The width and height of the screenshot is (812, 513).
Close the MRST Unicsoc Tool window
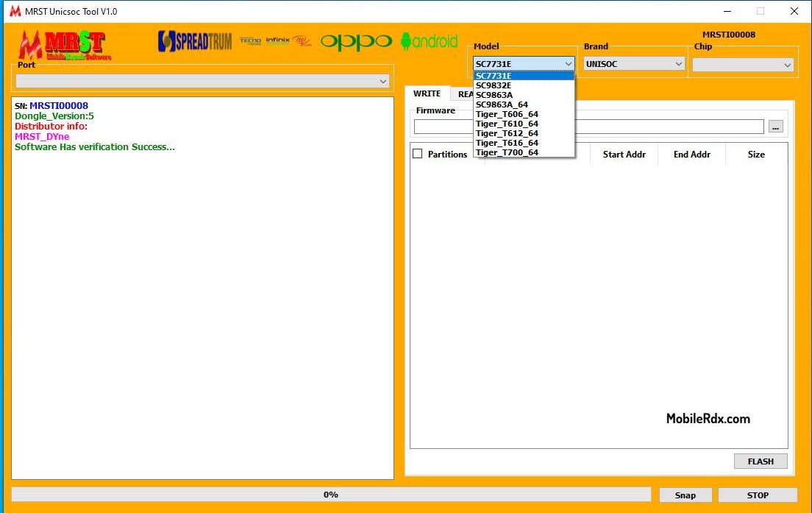click(x=794, y=11)
